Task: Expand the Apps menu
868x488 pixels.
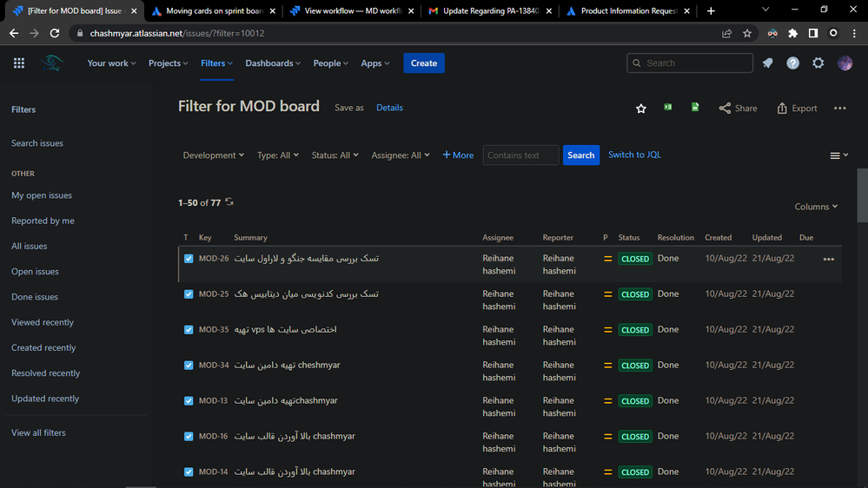Action: click(374, 63)
